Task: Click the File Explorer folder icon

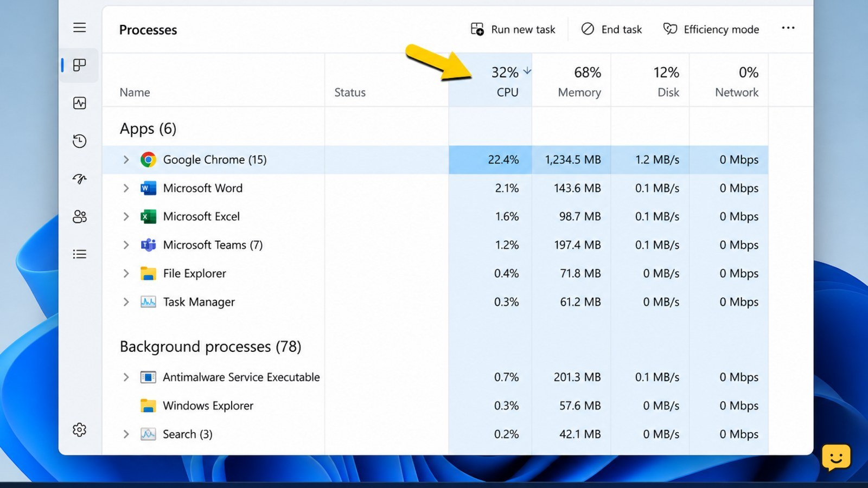Action: (x=148, y=273)
